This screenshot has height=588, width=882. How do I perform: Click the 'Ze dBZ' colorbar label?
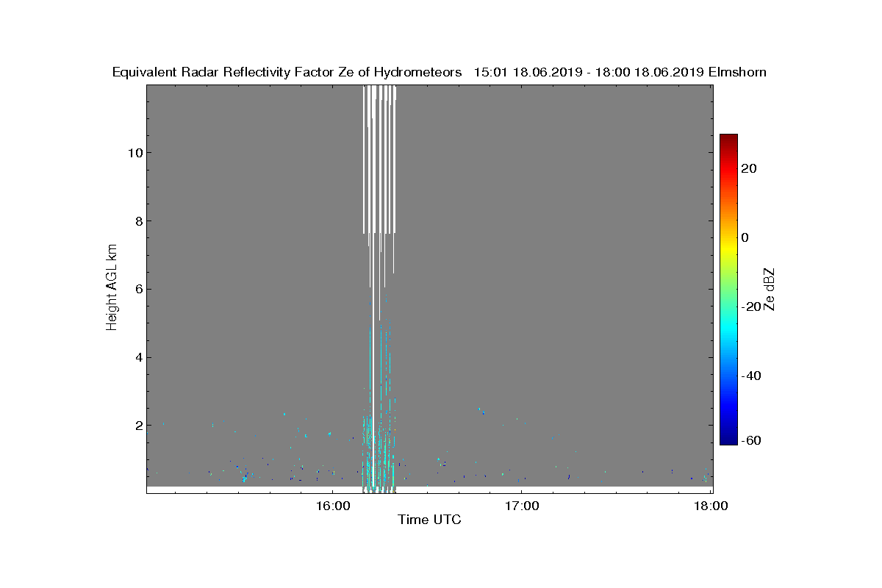[x=770, y=290]
